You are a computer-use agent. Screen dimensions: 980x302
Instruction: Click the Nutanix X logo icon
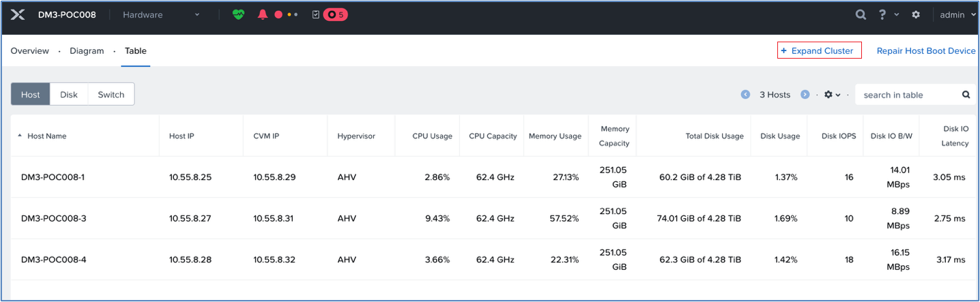pos(18,14)
